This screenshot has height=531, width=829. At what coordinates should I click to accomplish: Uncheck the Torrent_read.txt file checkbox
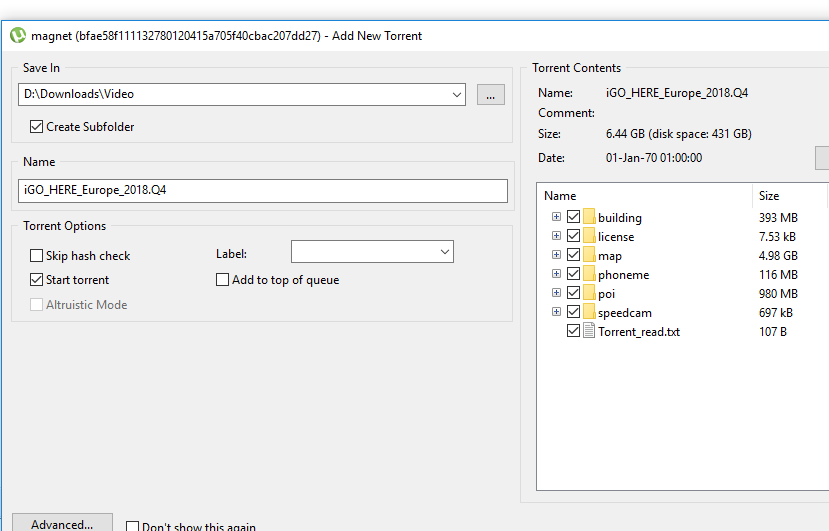coord(574,331)
